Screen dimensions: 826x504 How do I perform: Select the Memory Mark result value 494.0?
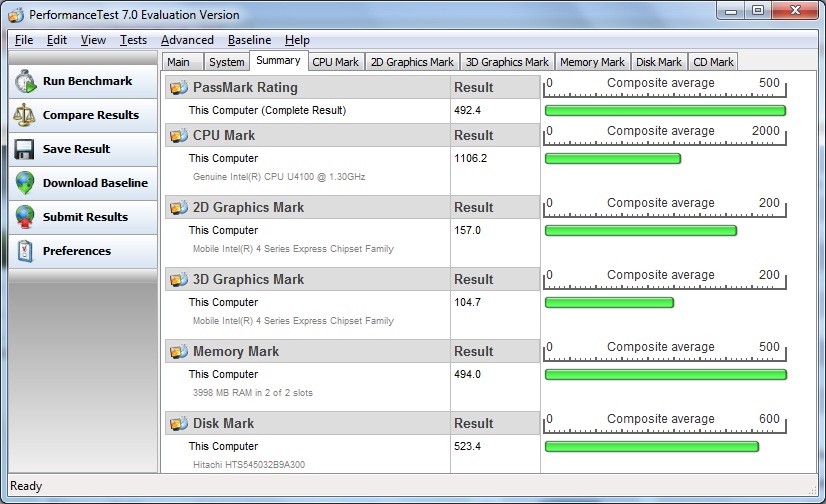[x=467, y=374]
